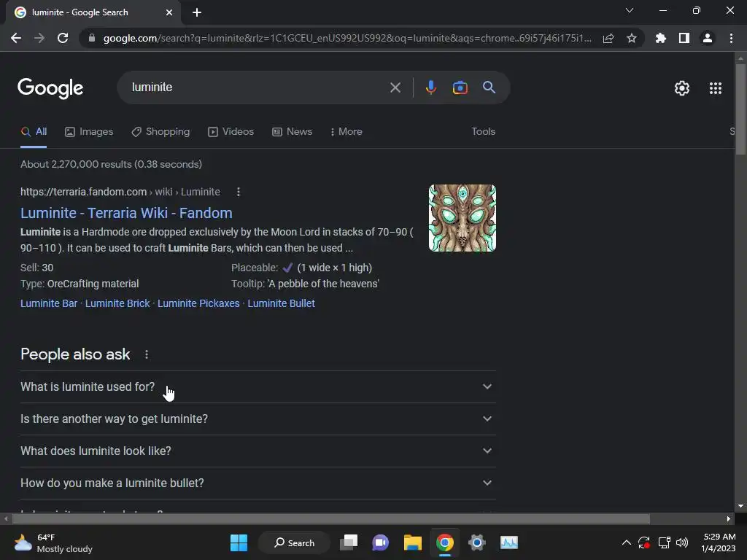Open Settings app from taskbar
The width and height of the screenshot is (747, 560).
477,542
